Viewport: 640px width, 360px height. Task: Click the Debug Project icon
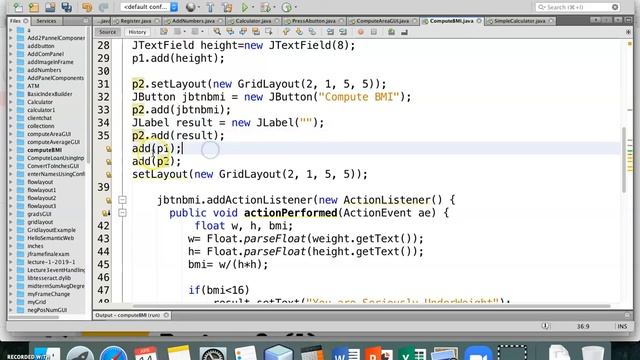click(x=265, y=7)
